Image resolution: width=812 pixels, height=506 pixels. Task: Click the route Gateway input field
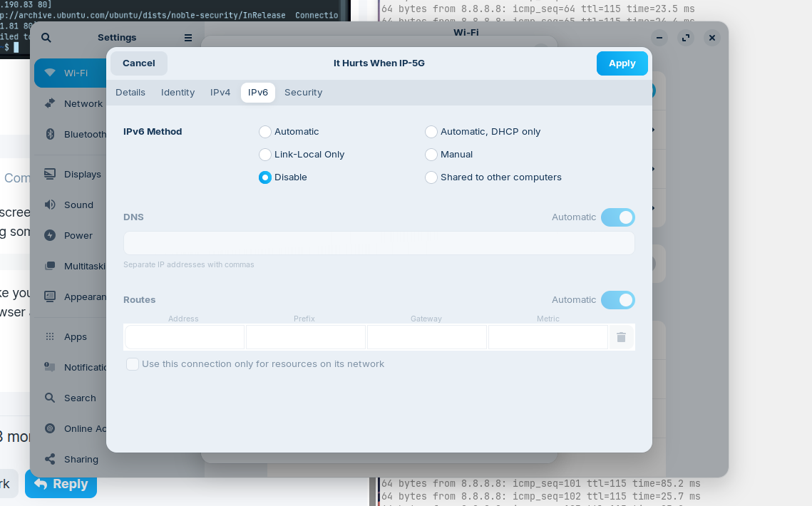[x=426, y=337]
